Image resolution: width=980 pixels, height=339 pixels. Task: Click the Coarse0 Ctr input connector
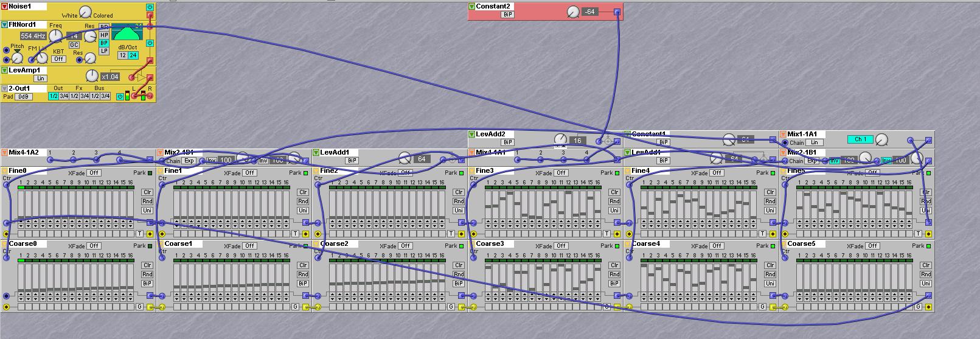pyautogui.click(x=6, y=258)
